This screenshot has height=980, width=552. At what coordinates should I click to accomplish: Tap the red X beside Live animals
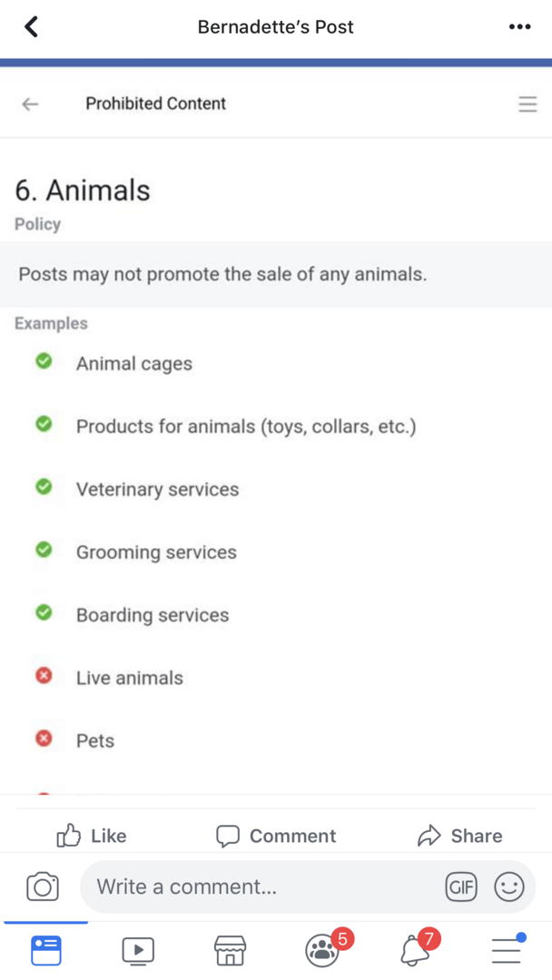click(x=43, y=677)
